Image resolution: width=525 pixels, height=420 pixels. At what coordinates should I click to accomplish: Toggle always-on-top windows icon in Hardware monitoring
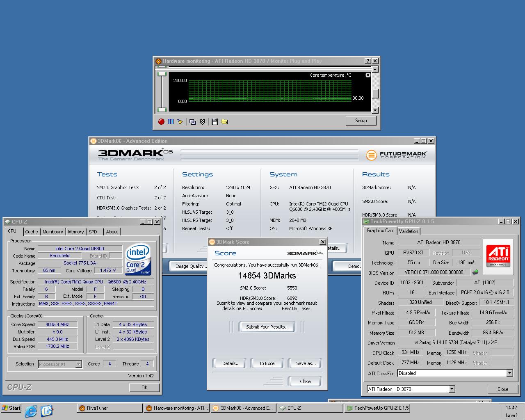[x=192, y=121]
